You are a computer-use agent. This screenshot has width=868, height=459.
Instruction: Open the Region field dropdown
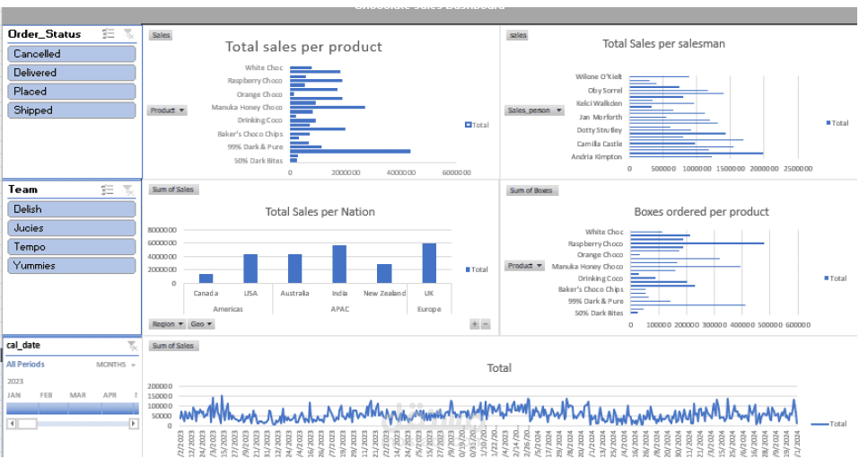pyautogui.click(x=167, y=324)
